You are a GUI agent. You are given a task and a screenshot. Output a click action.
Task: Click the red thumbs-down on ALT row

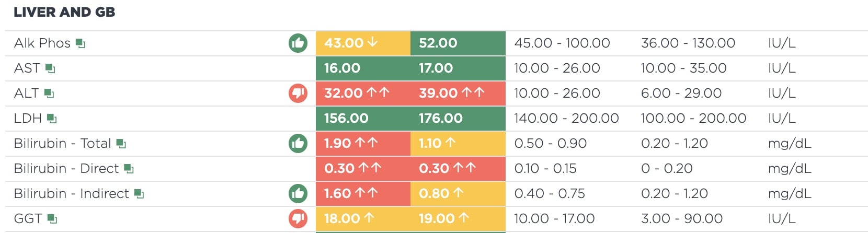[298, 93]
